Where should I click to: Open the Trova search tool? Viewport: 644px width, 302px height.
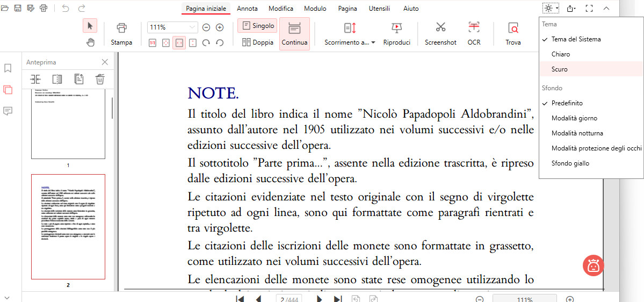tap(513, 28)
